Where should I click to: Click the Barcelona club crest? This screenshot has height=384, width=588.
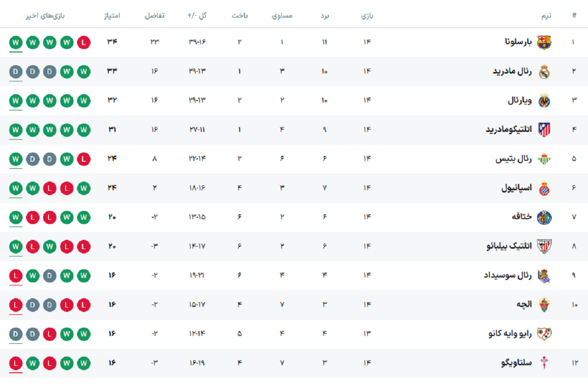click(x=544, y=42)
